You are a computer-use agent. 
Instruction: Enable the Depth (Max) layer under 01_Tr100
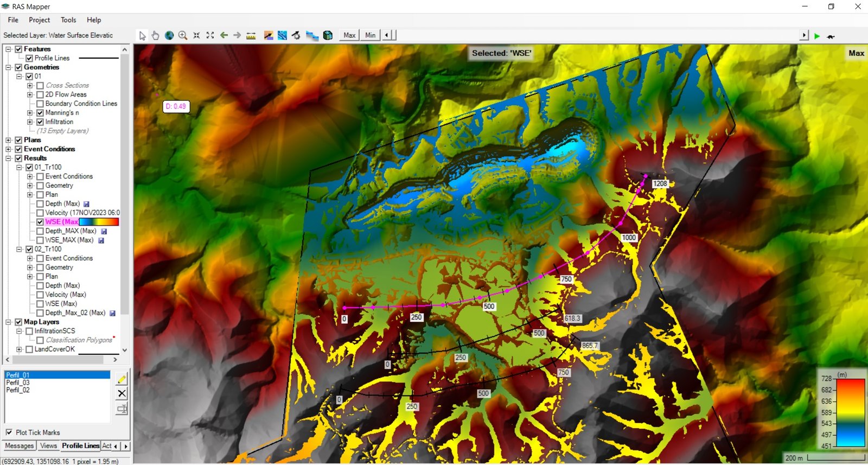[40, 204]
